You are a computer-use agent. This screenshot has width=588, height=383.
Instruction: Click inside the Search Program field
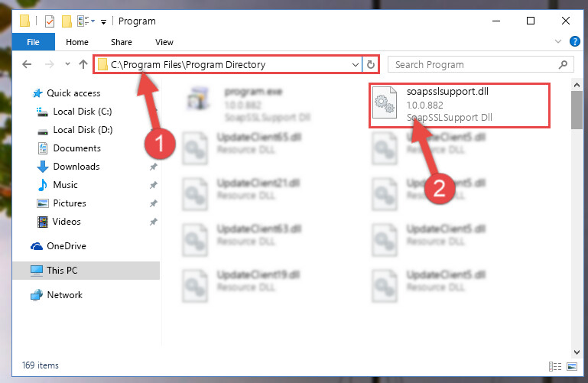point(473,64)
